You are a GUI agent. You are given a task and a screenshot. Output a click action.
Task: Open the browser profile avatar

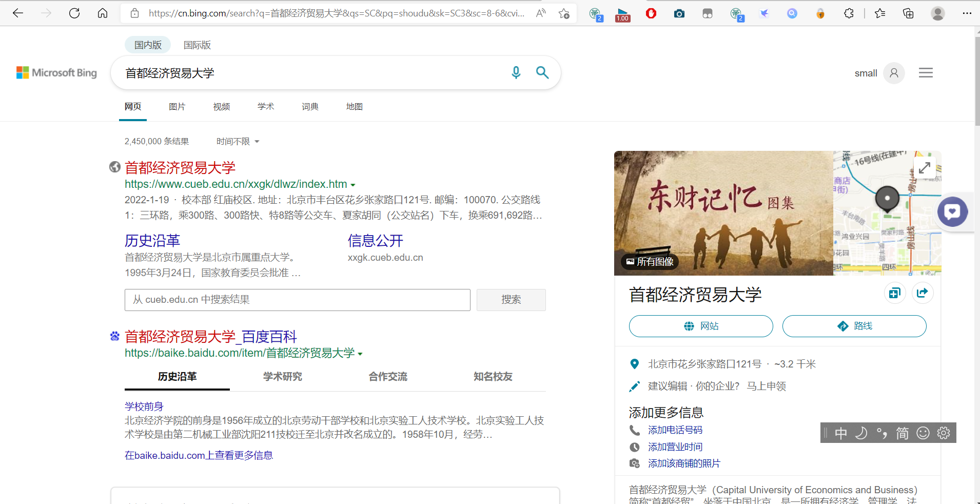click(x=938, y=13)
